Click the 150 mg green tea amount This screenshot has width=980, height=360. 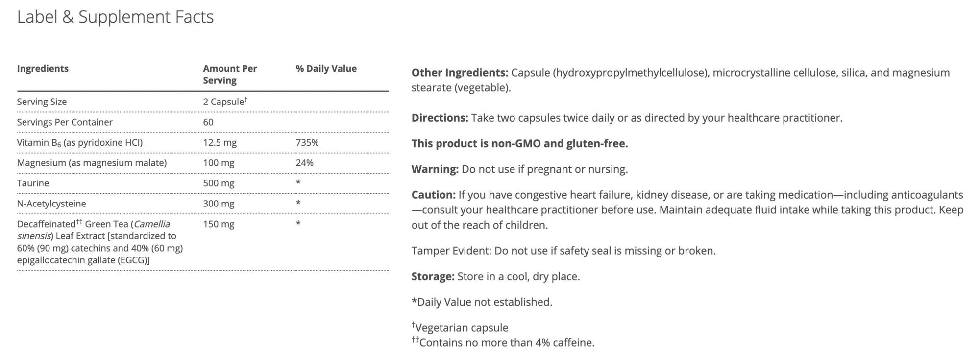(219, 224)
